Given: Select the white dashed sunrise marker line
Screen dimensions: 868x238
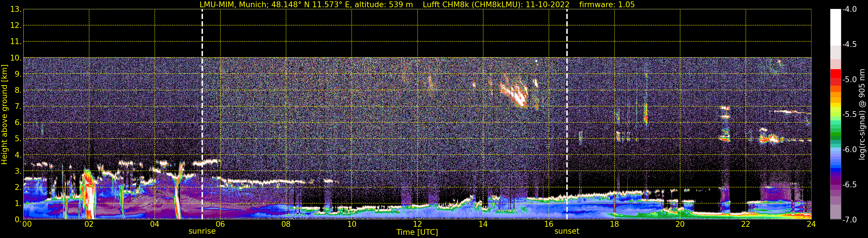Looking at the screenshot, I should tap(202, 114).
